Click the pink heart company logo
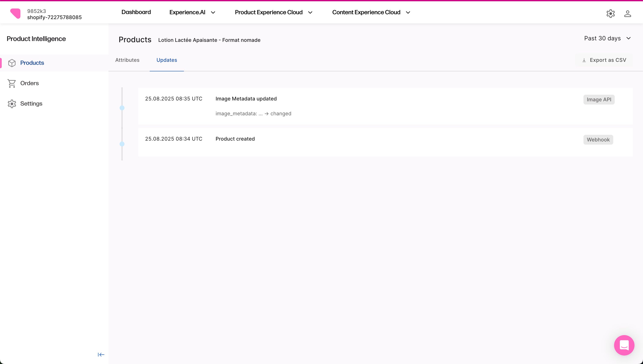The image size is (643, 364). [16, 14]
